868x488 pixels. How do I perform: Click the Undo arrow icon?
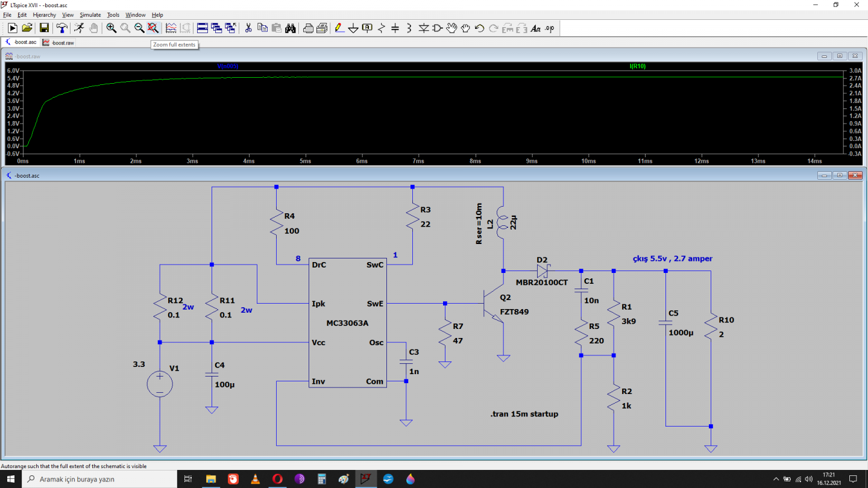[x=480, y=28]
